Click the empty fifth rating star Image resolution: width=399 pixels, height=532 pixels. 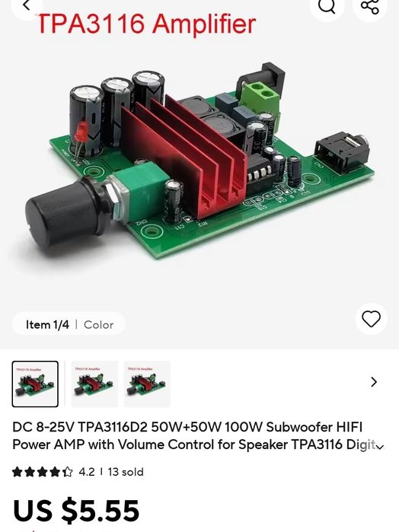(x=68, y=472)
